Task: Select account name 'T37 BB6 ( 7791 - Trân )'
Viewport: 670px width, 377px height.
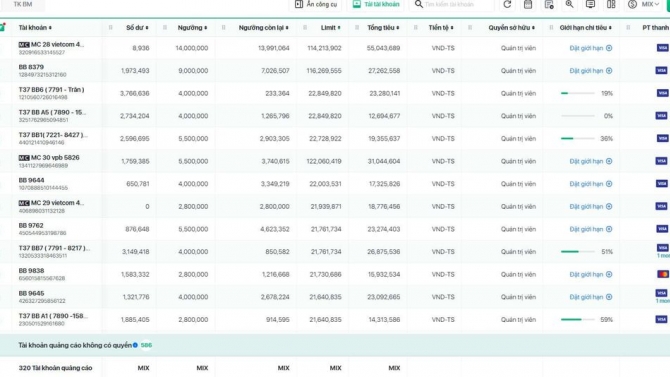Action: (x=51, y=90)
